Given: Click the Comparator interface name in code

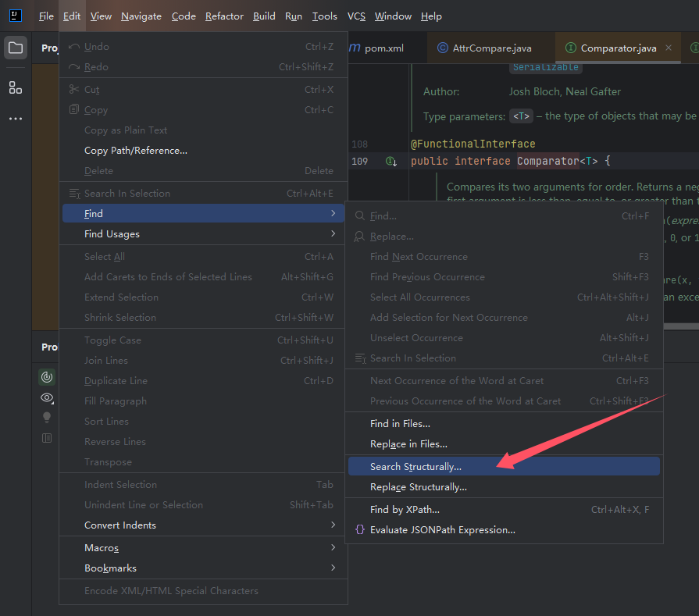Looking at the screenshot, I should click(548, 161).
